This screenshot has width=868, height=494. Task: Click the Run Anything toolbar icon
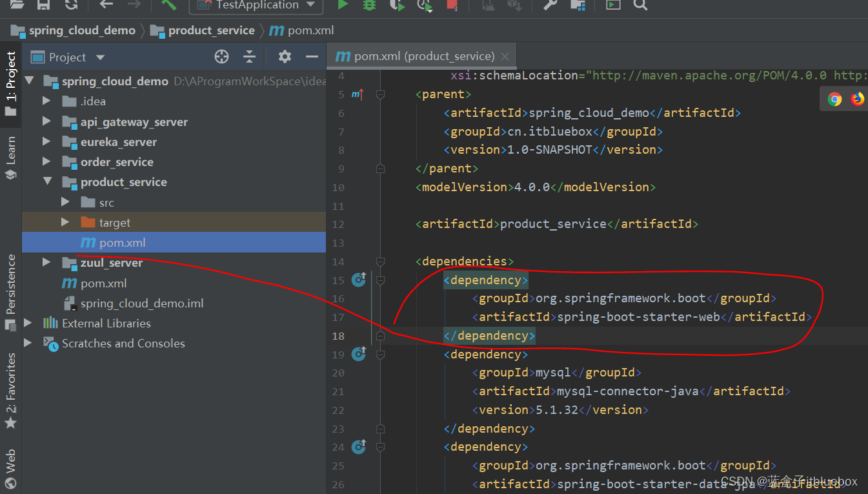[x=612, y=5]
